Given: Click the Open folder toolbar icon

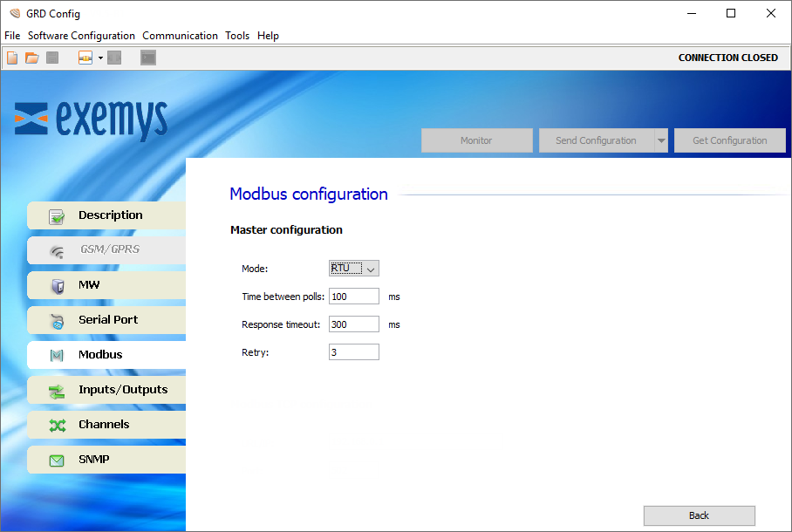Looking at the screenshot, I should coord(32,58).
